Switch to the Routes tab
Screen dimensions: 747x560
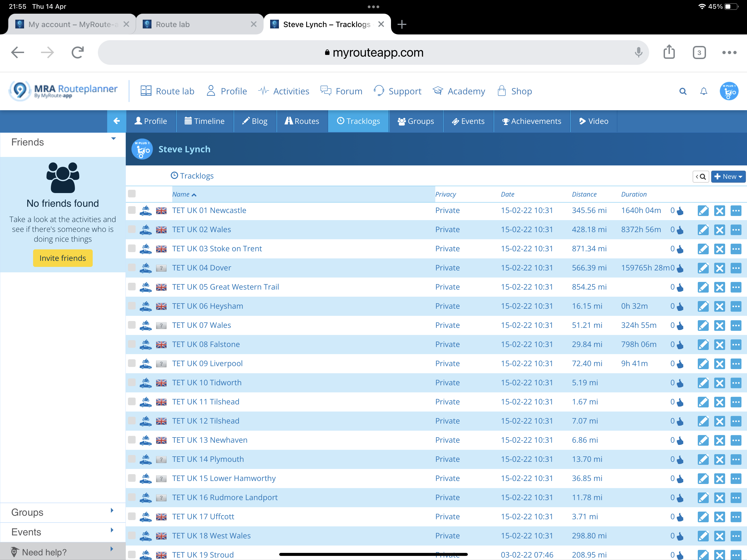pyautogui.click(x=302, y=121)
